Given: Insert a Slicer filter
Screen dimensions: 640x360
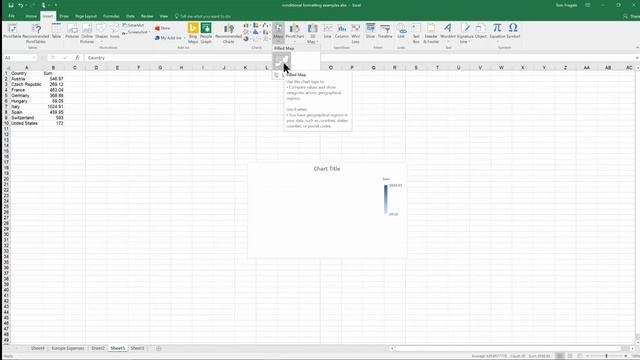Looking at the screenshot, I should click(370, 31).
